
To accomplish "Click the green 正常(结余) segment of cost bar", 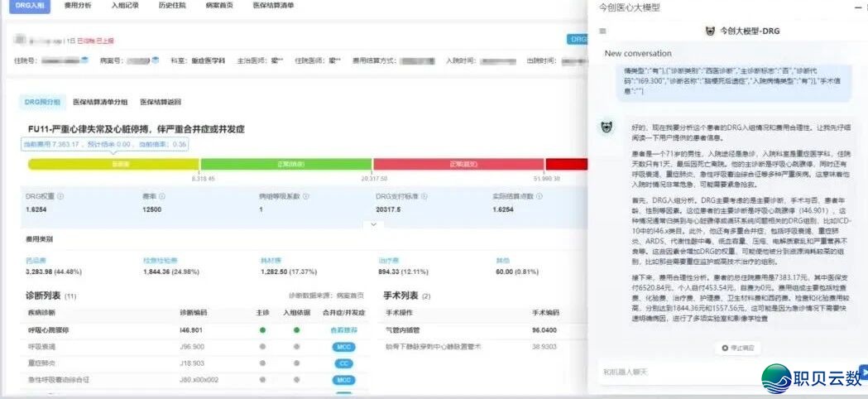I will 285,164.
